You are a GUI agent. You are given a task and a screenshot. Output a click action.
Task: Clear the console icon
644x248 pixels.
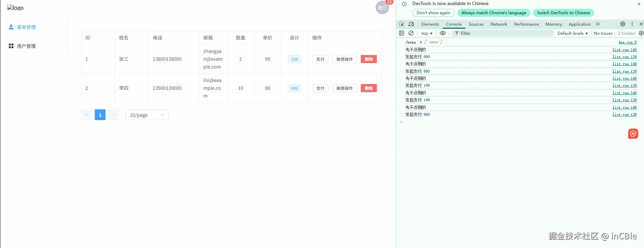(x=411, y=33)
